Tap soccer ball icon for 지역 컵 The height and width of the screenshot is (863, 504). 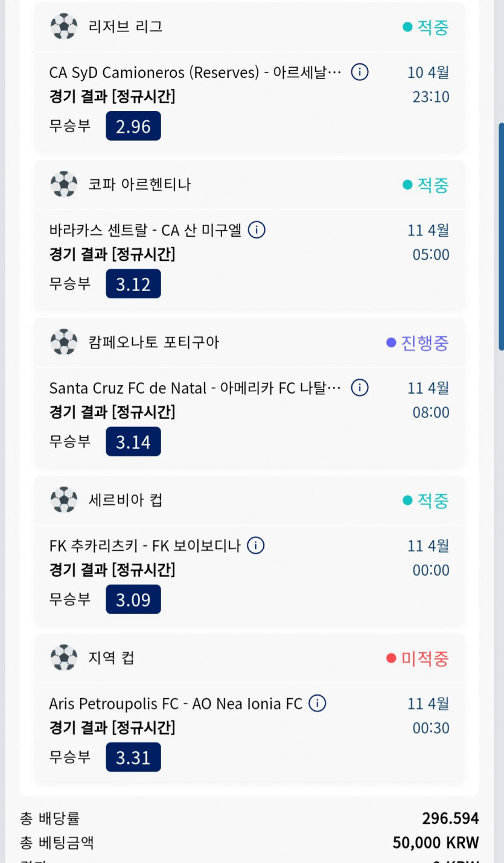pyautogui.click(x=64, y=658)
